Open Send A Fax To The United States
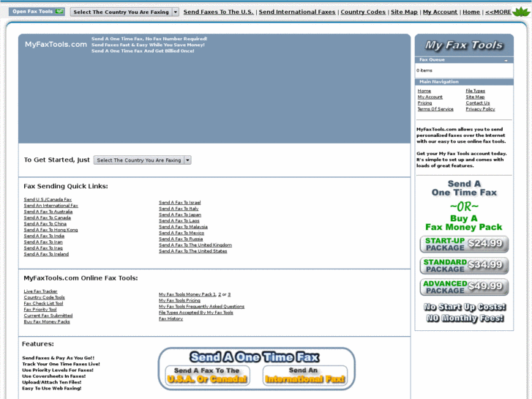The height and width of the screenshot is (399, 532). (x=193, y=251)
